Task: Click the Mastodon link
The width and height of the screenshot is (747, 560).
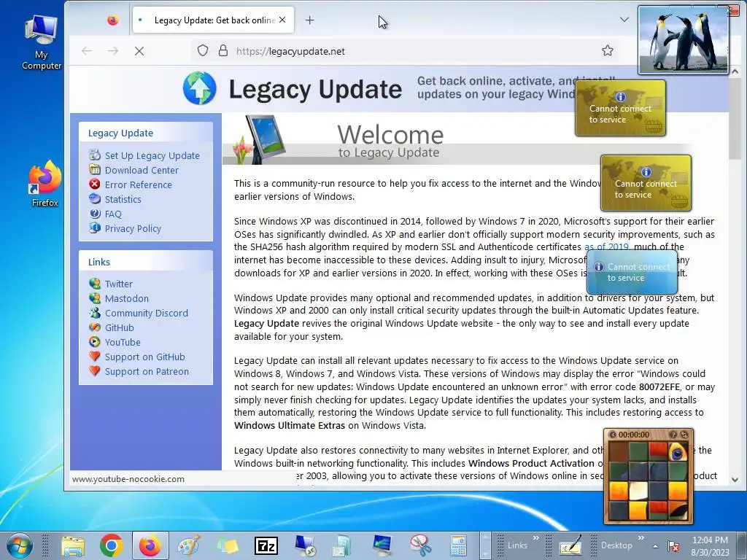Action: point(127,298)
